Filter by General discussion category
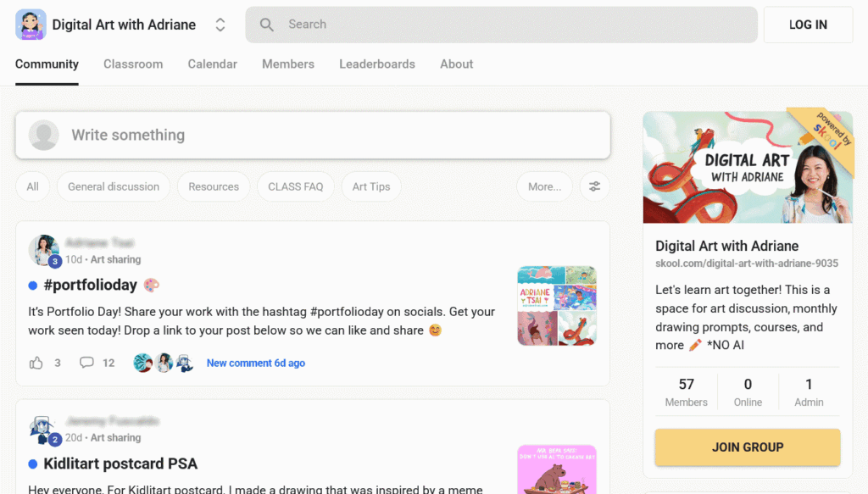The width and height of the screenshot is (868, 494). pyautogui.click(x=114, y=187)
